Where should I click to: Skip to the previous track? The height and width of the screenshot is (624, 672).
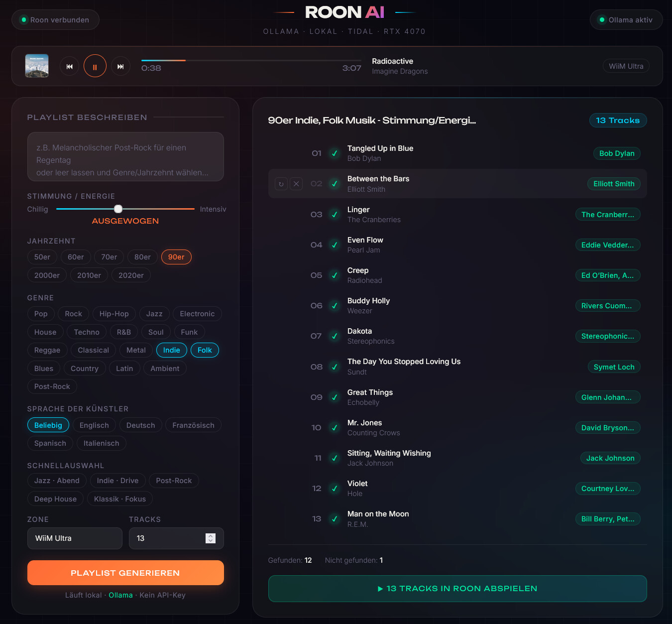pyautogui.click(x=70, y=66)
